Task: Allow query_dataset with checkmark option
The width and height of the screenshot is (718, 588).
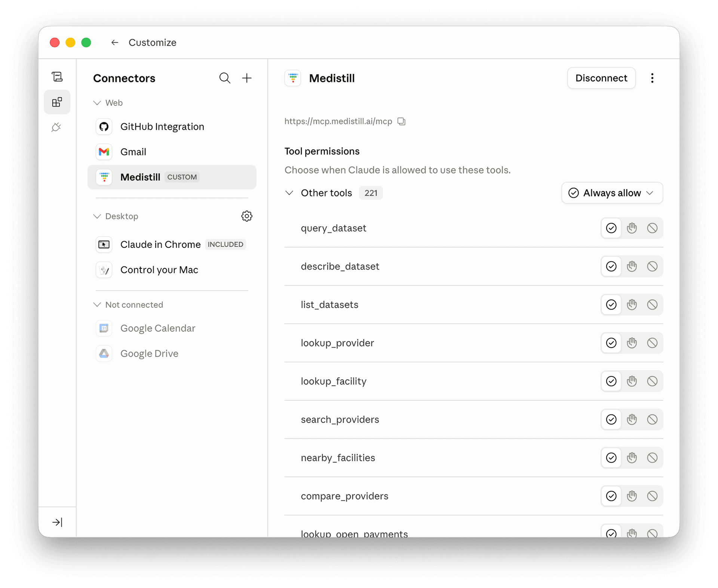Action: pos(611,228)
